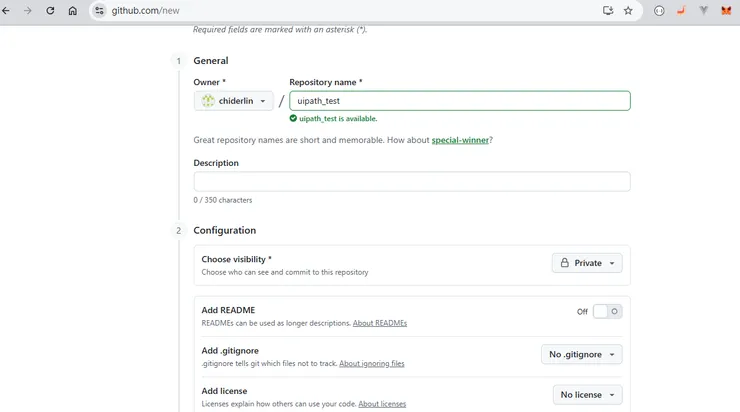Image resolution: width=740 pixels, height=412 pixels.
Task: Open the MetaMask fox extension
Action: tap(727, 11)
